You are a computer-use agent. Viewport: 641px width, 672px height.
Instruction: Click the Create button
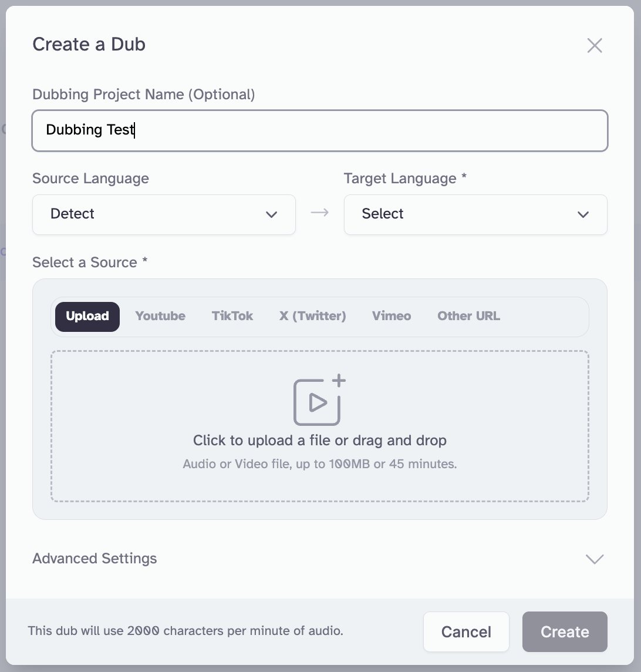565,632
